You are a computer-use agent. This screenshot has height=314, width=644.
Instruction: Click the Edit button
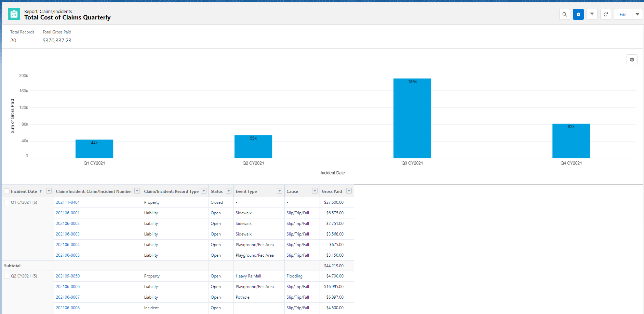click(x=623, y=14)
